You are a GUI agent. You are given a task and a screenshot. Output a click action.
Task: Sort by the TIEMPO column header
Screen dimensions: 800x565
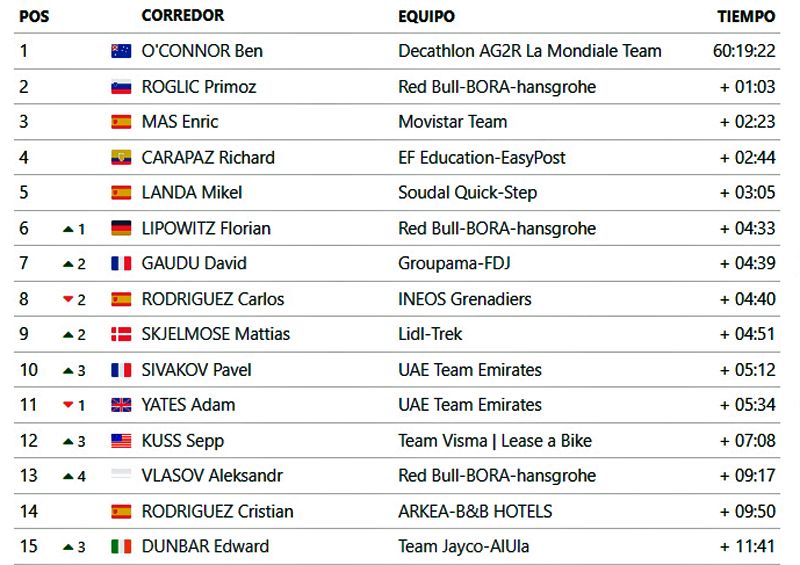tap(746, 16)
